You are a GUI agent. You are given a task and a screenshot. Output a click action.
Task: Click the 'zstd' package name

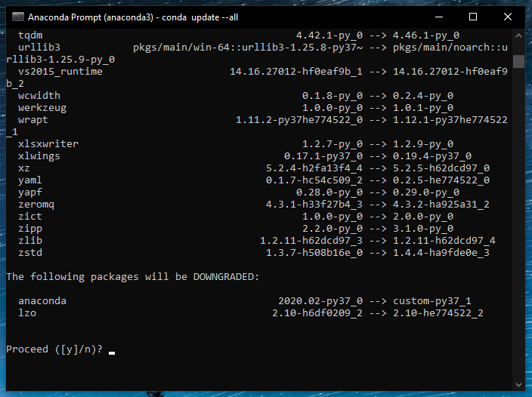click(30, 253)
